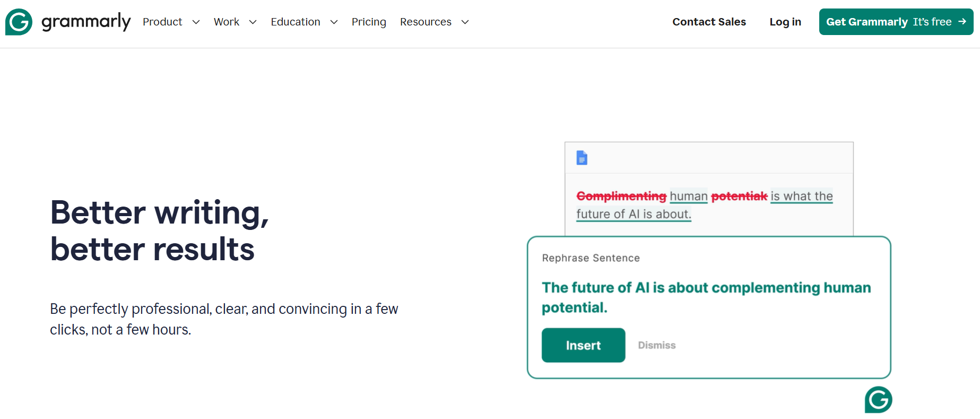This screenshot has width=980, height=419.
Task: Click the Be perfectly professional subheading text
Action: (x=224, y=319)
